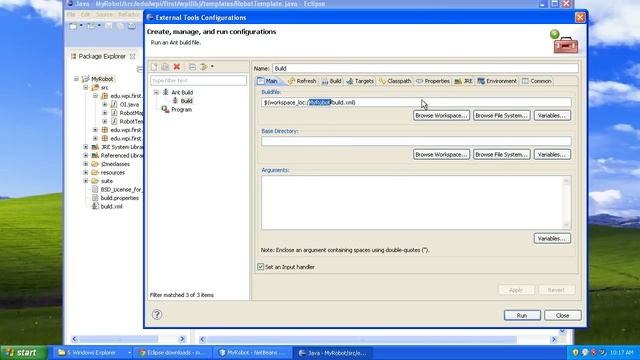Switch to the Refresh tab
Screen dimensions: 640x360
tap(302, 81)
